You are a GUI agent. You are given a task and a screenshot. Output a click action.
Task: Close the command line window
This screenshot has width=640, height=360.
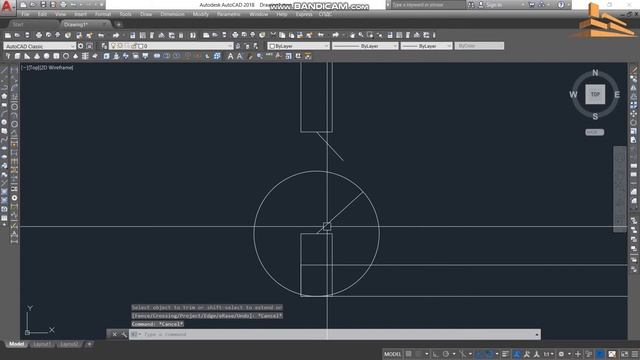click(115, 334)
